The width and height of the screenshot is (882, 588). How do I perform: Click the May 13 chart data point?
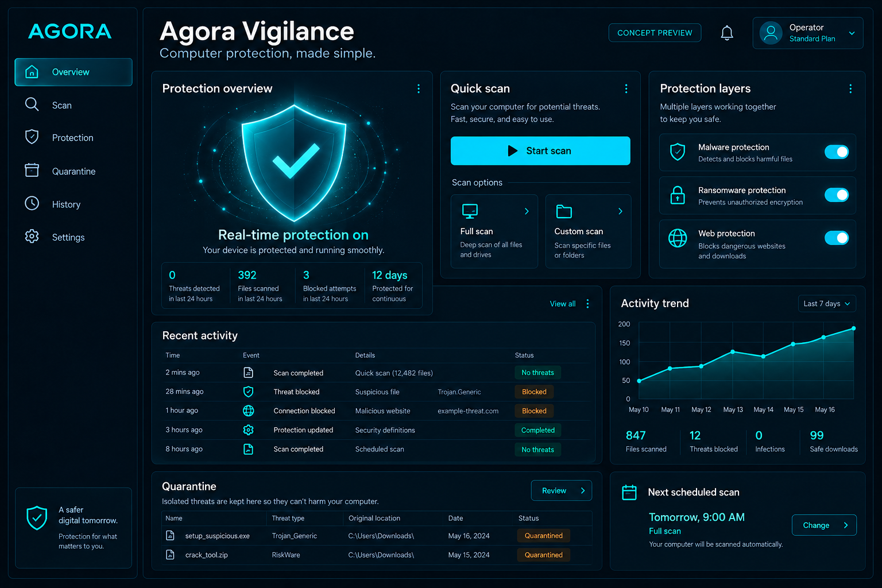click(733, 351)
